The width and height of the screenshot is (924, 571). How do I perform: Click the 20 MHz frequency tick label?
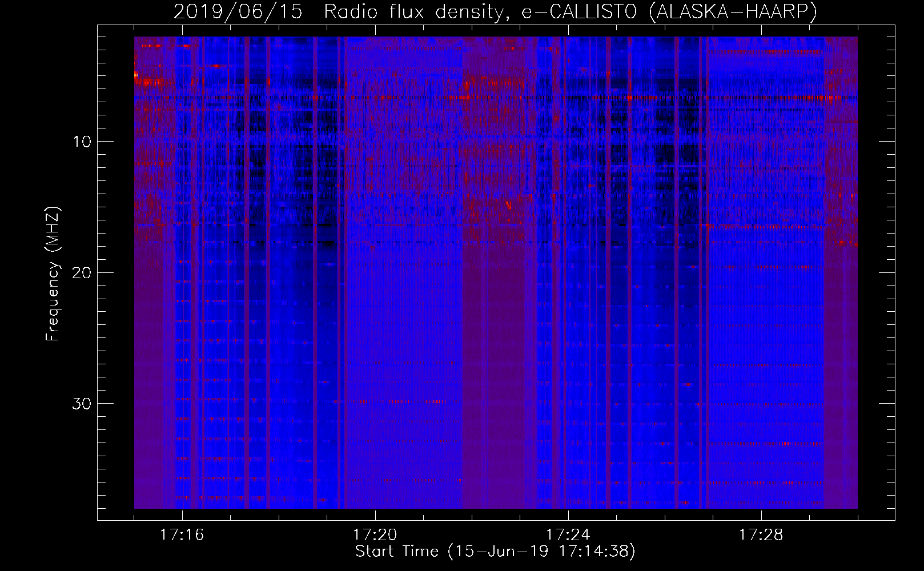click(82, 272)
